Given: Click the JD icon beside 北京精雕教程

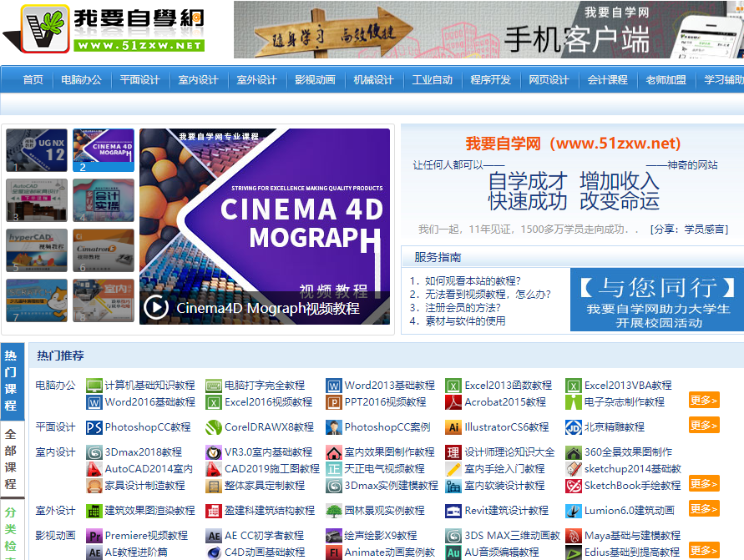Looking at the screenshot, I should point(573,427).
